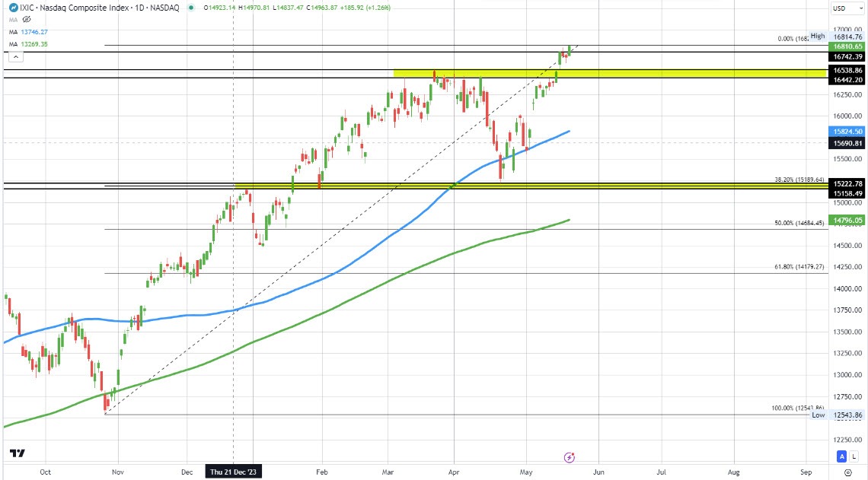Switch to logarithmic scale with the L icon
Viewport: 868px width, 480px height.
click(854, 456)
